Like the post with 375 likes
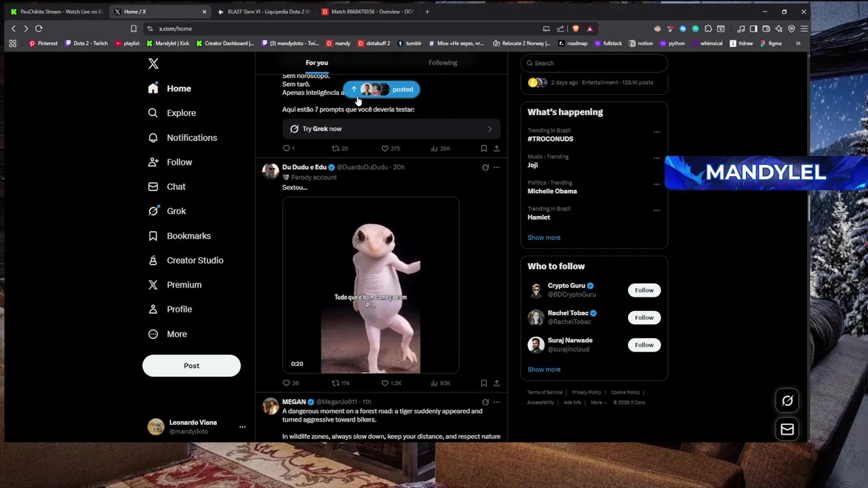This screenshot has height=488, width=868. (x=390, y=148)
